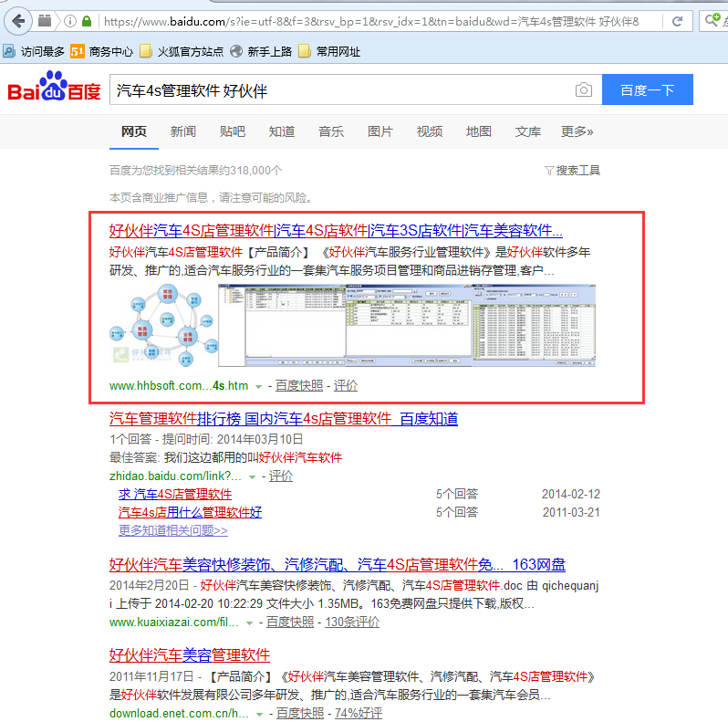Click the first software screenshot thumbnail
Viewport: 728px width, 722px height.
click(282, 325)
